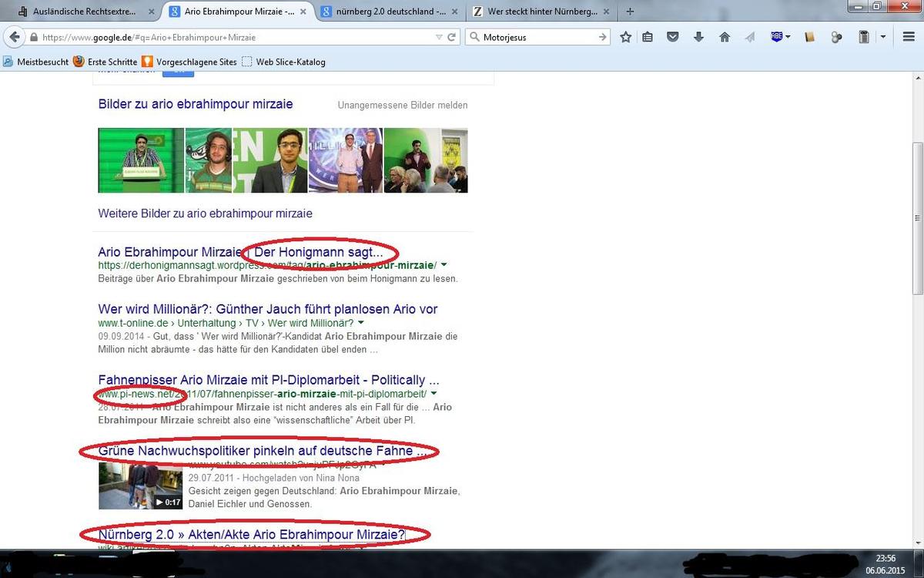Reload the current Google page
This screenshot has width=924, height=578.
(x=453, y=37)
